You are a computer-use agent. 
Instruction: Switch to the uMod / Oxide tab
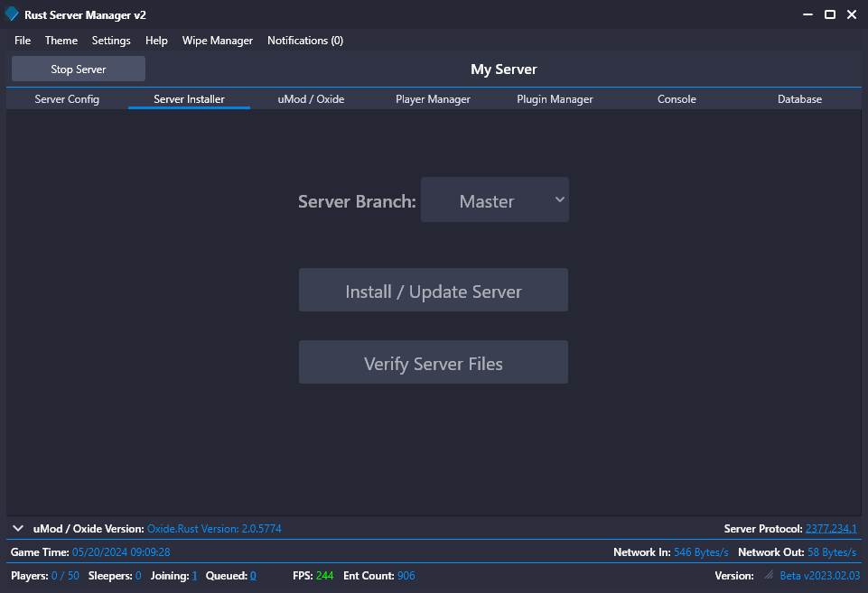click(x=311, y=99)
